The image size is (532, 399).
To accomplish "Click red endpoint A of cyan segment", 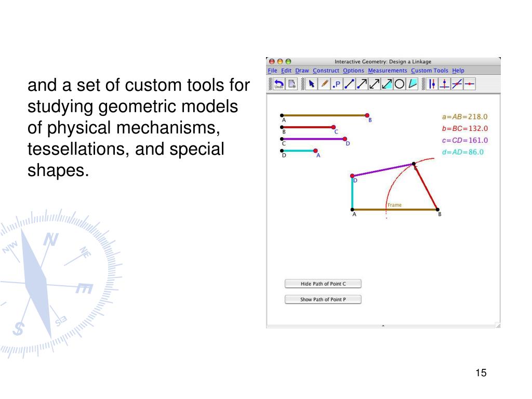I will [315, 151].
